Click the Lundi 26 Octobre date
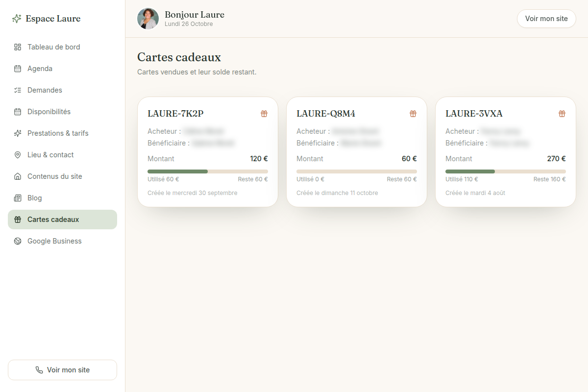This screenshot has height=392, width=588. click(x=189, y=24)
